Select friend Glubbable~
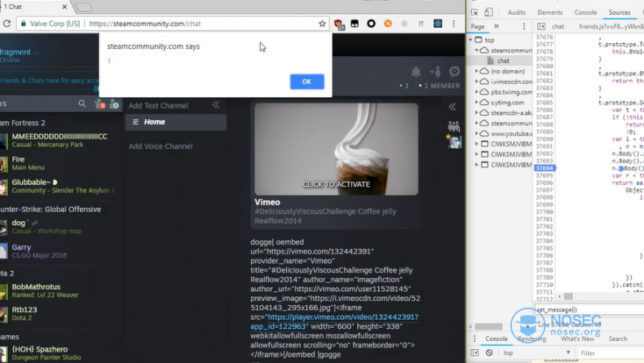644x363 pixels. point(58,186)
